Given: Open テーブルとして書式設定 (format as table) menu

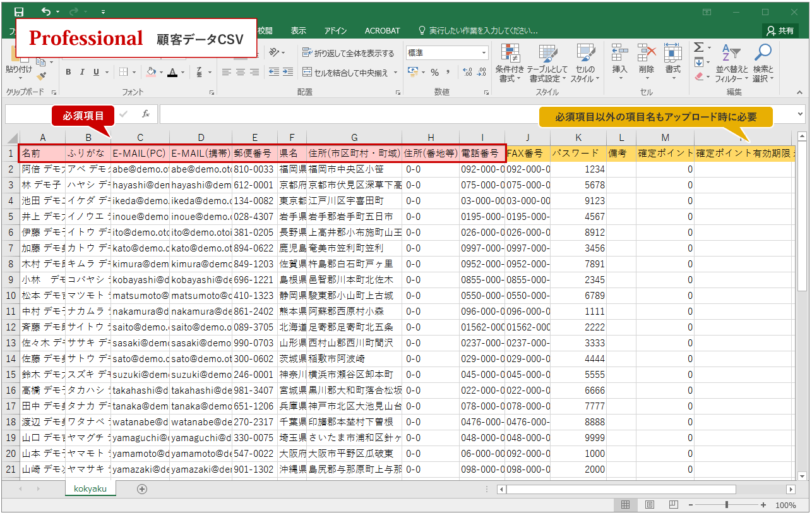Looking at the screenshot, I should [x=547, y=63].
